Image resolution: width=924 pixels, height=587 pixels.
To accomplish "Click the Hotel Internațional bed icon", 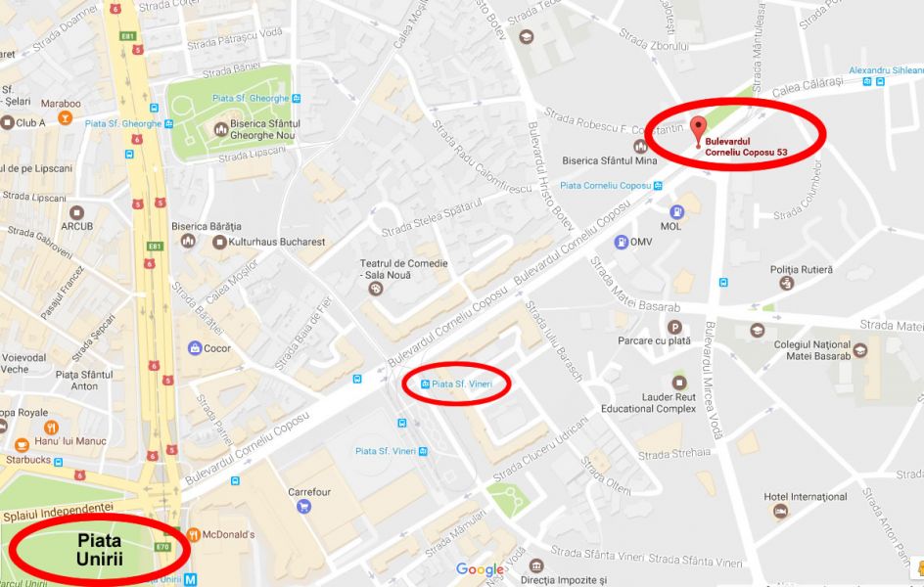I will [781, 511].
